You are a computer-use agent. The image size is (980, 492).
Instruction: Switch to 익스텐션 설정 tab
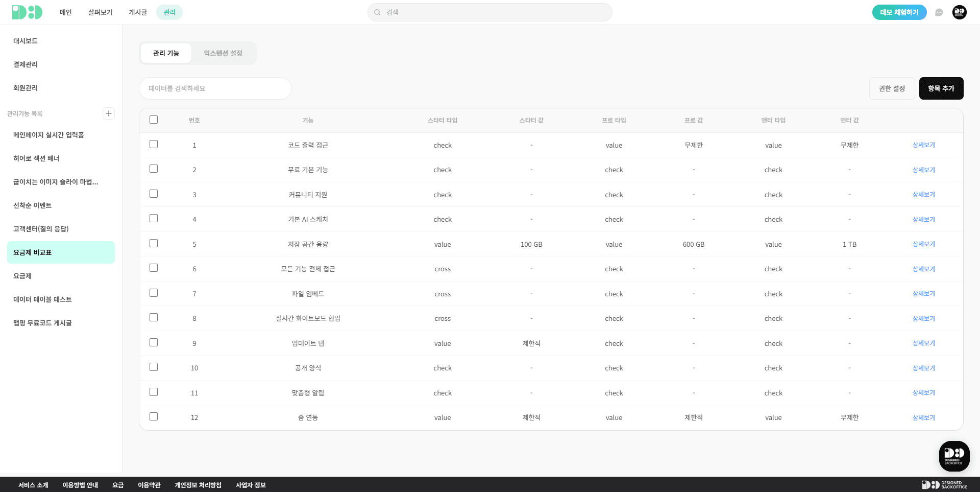tap(223, 53)
